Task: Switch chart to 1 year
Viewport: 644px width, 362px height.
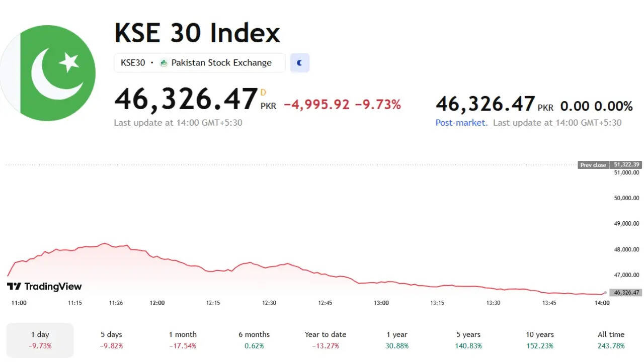Action: click(397, 339)
